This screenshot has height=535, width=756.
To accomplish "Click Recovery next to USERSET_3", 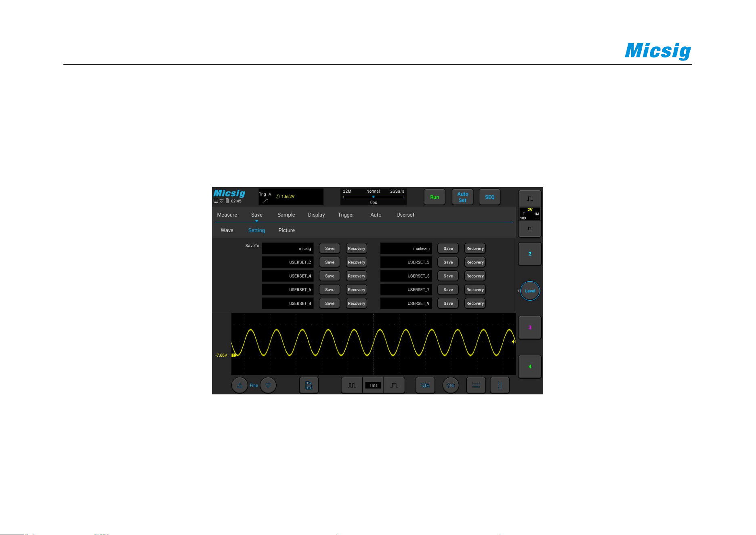I will click(475, 262).
